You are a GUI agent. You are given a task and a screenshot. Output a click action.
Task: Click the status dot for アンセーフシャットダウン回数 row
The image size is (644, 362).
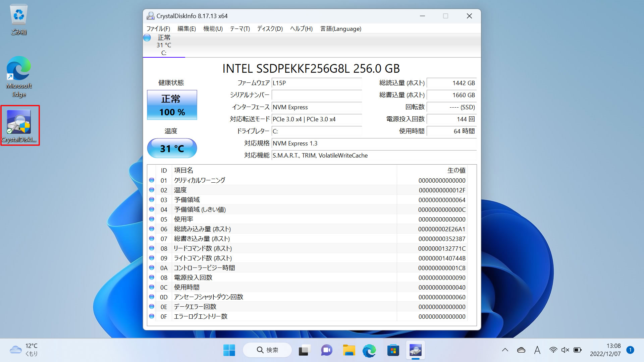point(152,297)
